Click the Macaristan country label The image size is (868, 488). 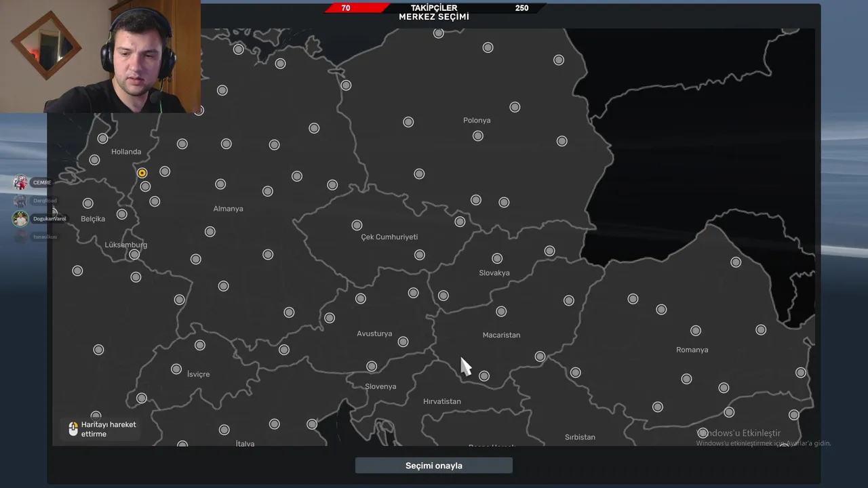point(501,335)
